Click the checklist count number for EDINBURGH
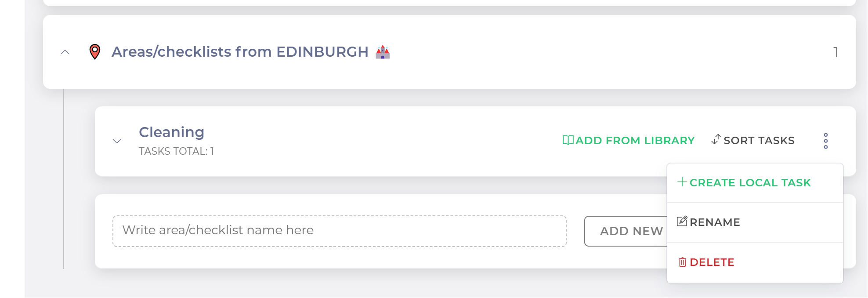 835,52
